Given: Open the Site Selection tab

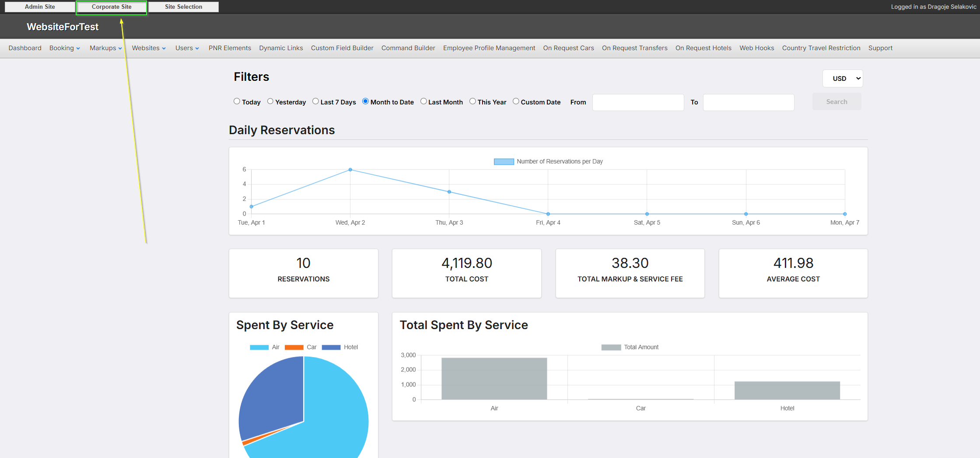Looking at the screenshot, I should pos(183,7).
